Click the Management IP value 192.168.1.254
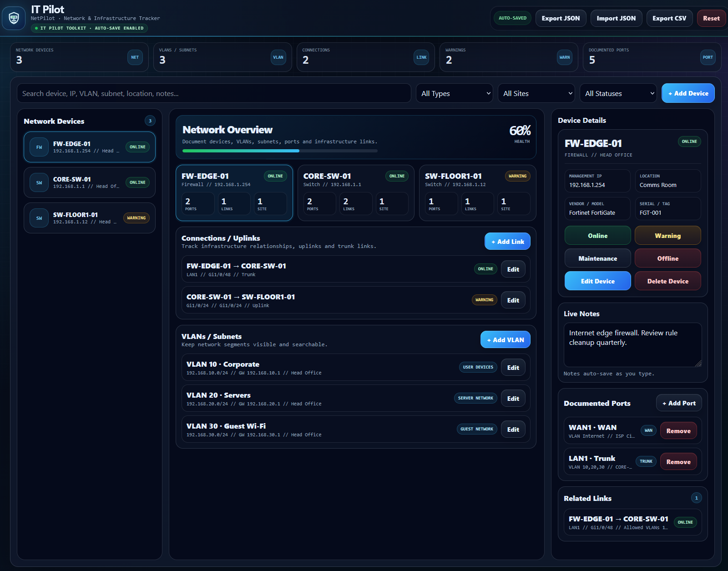The image size is (728, 571). pyautogui.click(x=587, y=185)
